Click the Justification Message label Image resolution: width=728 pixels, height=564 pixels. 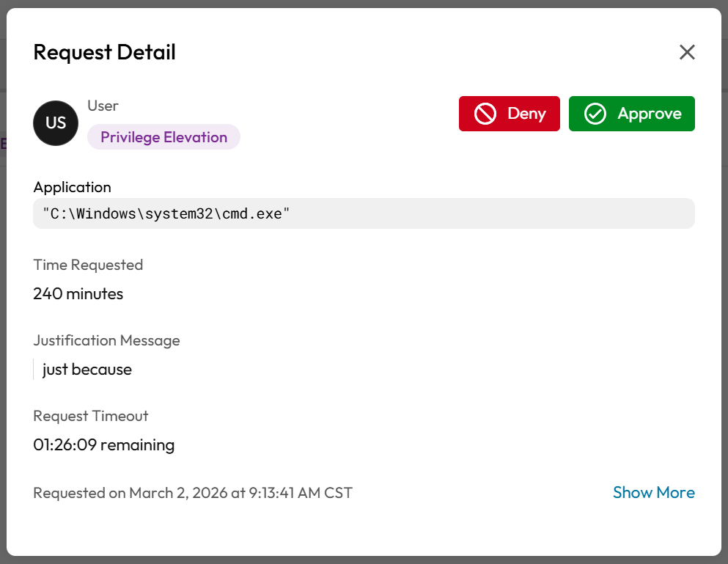[106, 340]
